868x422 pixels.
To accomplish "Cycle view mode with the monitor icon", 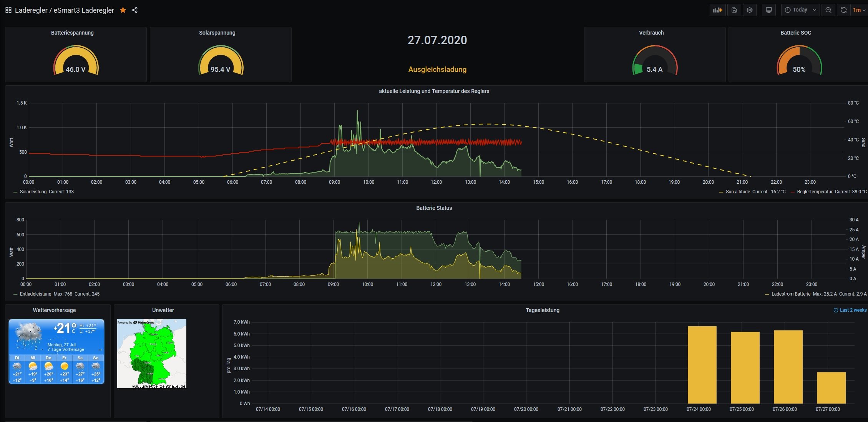I will click(768, 10).
